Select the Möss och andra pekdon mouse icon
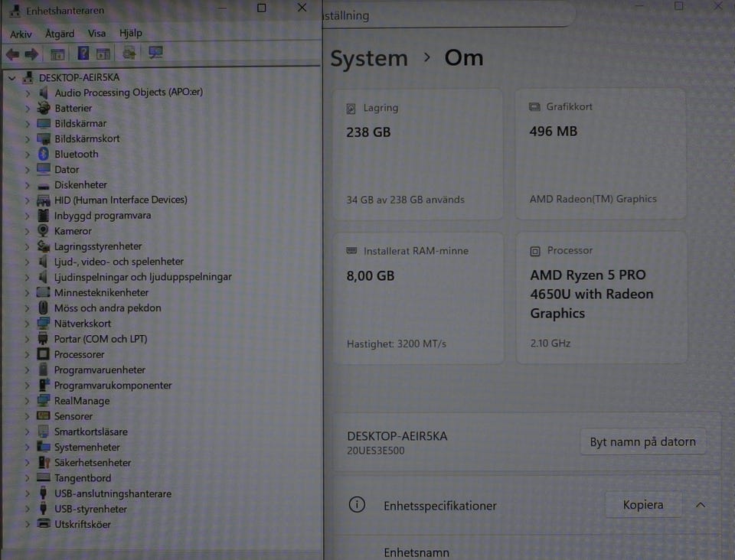Viewport: 735px width, 560px height. pyautogui.click(x=43, y=308)
